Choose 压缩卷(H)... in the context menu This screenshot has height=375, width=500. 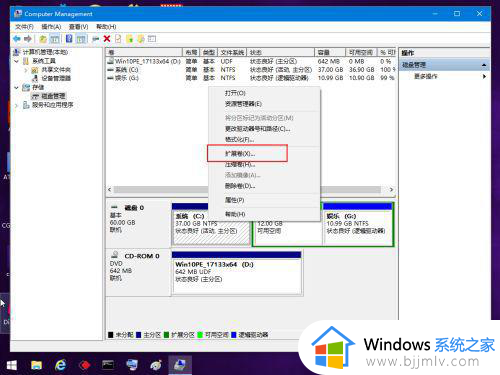(264, 164)
